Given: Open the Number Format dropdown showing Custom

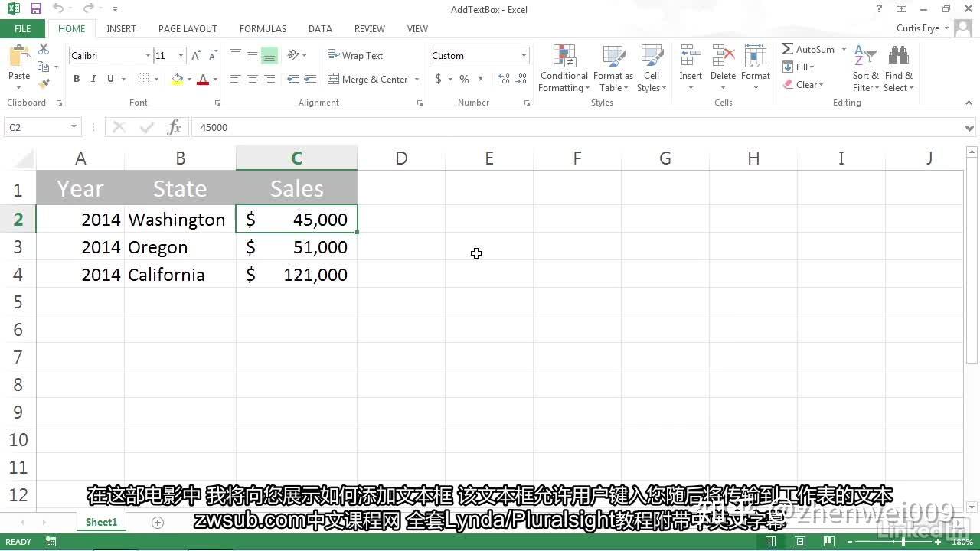Looking at the screenshot, I should click(479, 55).
